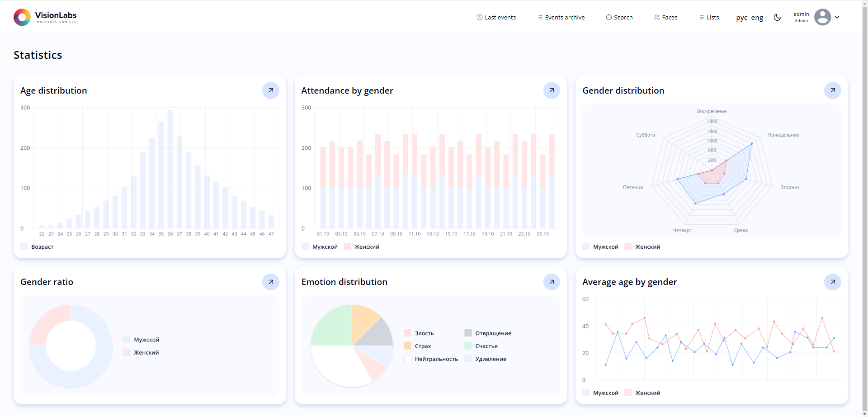Open Gender distribution in full view
The height and width of the screenshot is (417, 868).
click(832, 90)
